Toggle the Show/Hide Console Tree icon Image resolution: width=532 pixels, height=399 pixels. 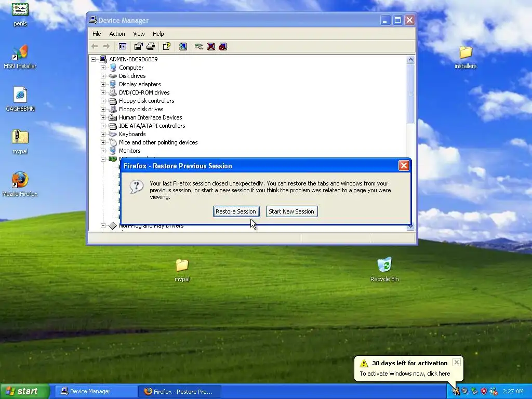123,46
